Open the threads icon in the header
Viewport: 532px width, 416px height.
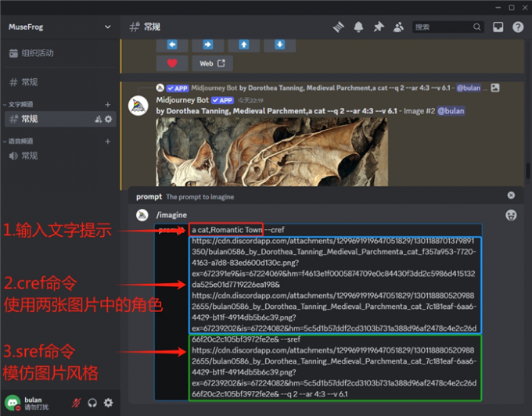(x=338, y=27)
